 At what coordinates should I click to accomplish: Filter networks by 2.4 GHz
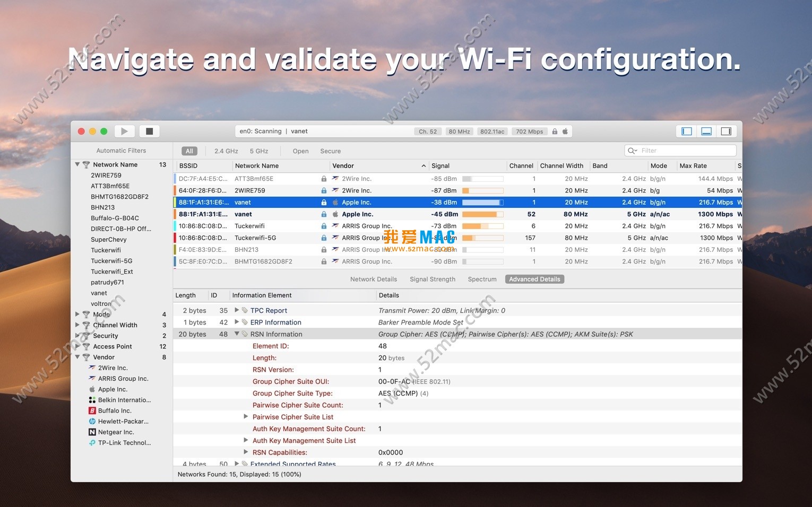[226, 151]
